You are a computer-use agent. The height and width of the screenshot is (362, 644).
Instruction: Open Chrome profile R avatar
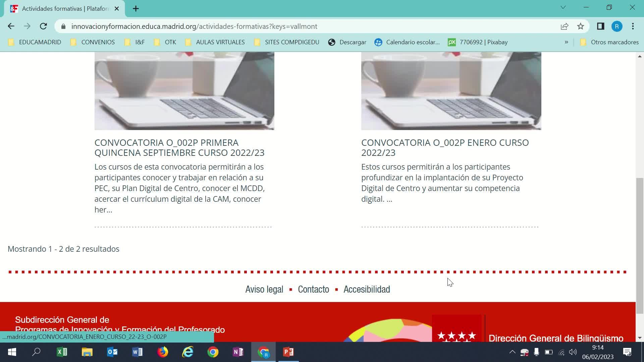[617, 26]
